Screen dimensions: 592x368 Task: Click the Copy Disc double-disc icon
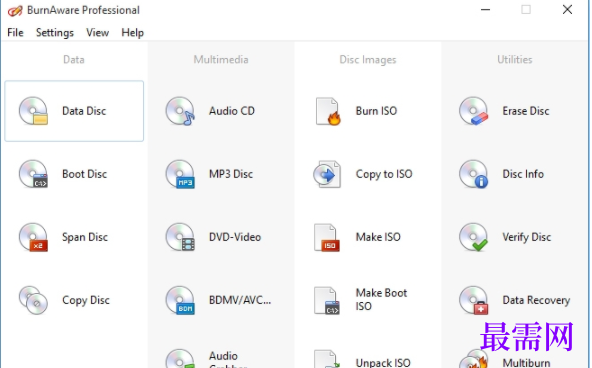click(33, 300)
